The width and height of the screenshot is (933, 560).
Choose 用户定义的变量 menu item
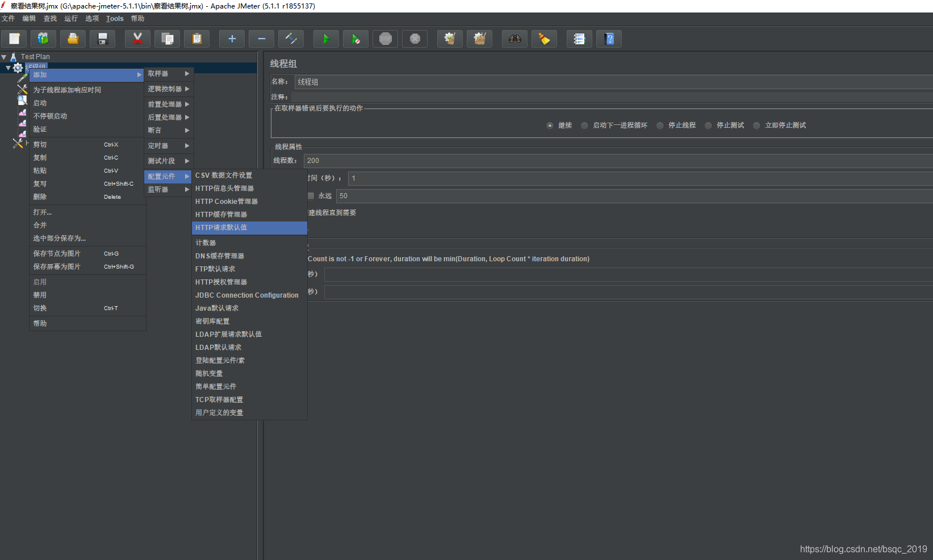pyautogui.click(x=249, y=413)
